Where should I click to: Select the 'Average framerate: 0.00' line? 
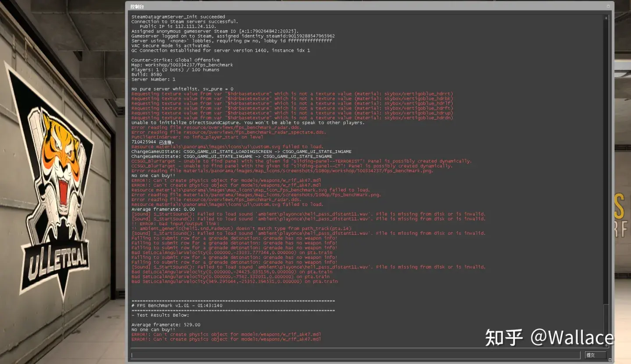pos(163,209)
